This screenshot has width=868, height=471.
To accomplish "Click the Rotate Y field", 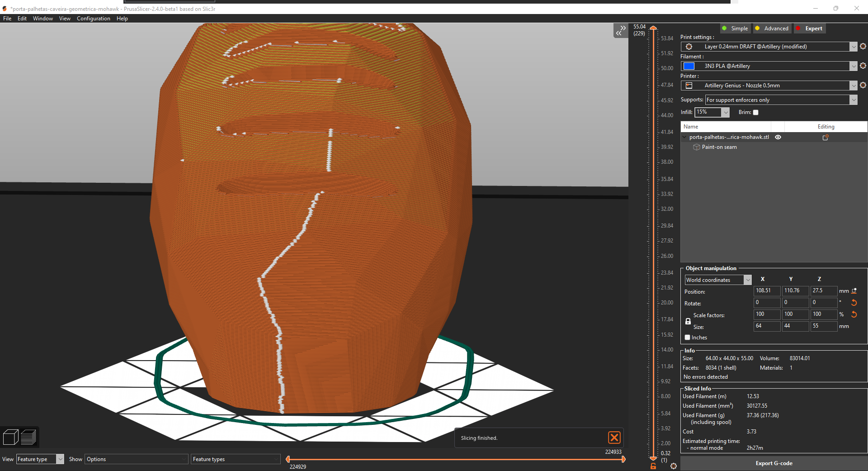I will click(796, 303).
